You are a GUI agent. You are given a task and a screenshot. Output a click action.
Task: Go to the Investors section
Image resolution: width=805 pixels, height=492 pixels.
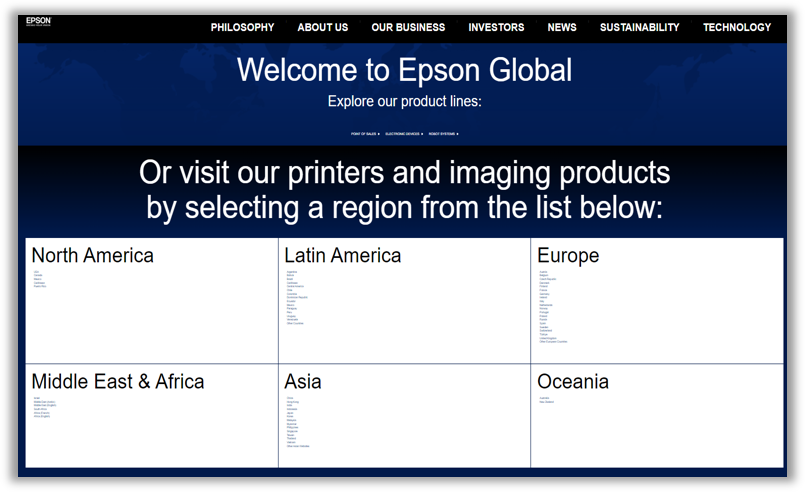(x=496, y=27)
